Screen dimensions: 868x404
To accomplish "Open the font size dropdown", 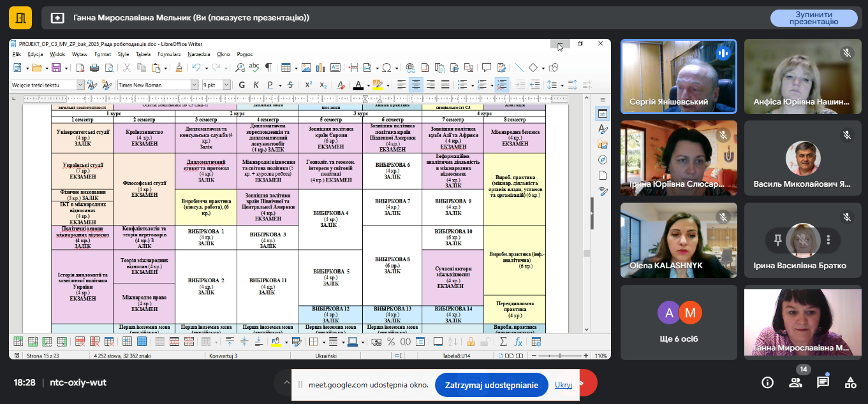I will coord(229,85).
